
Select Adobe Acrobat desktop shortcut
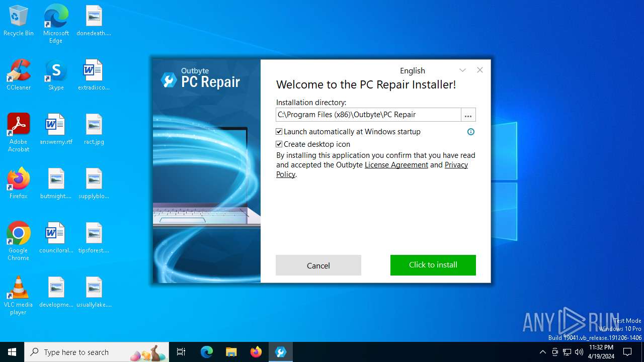(19, 132)
